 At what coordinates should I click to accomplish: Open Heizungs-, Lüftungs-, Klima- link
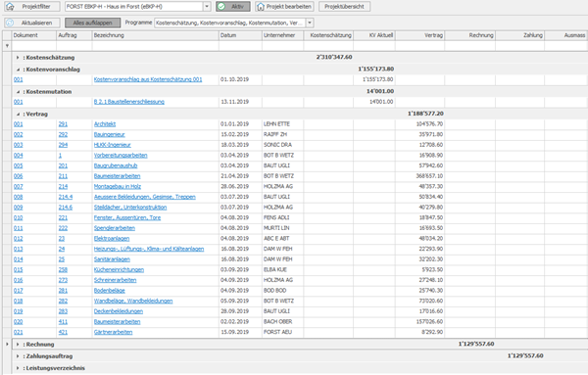(149, 249)
